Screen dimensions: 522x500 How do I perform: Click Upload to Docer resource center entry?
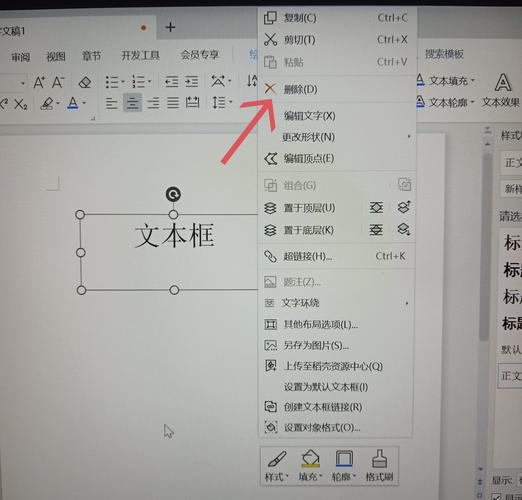coord(336,366)
